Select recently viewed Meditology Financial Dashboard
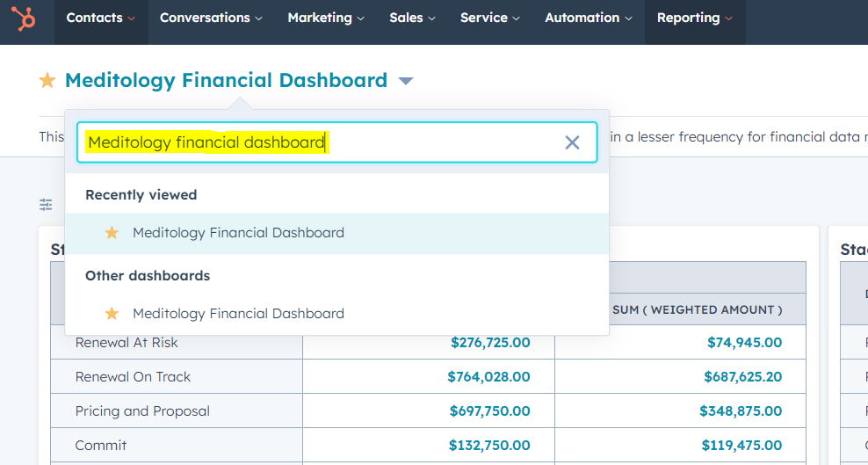The width and height of the screenshot is (868, 465). click(x=238, y=233)
